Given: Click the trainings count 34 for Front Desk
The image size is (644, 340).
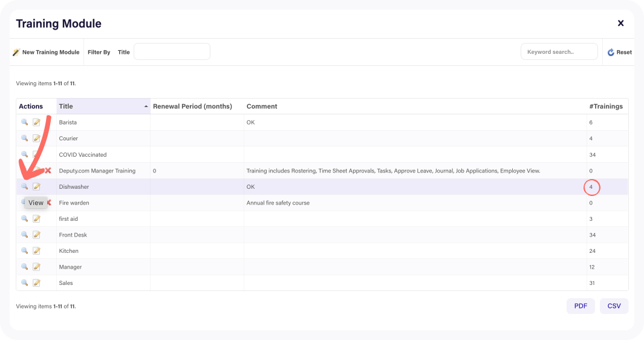Looking at the screenshot, I should tap(592, 235).
